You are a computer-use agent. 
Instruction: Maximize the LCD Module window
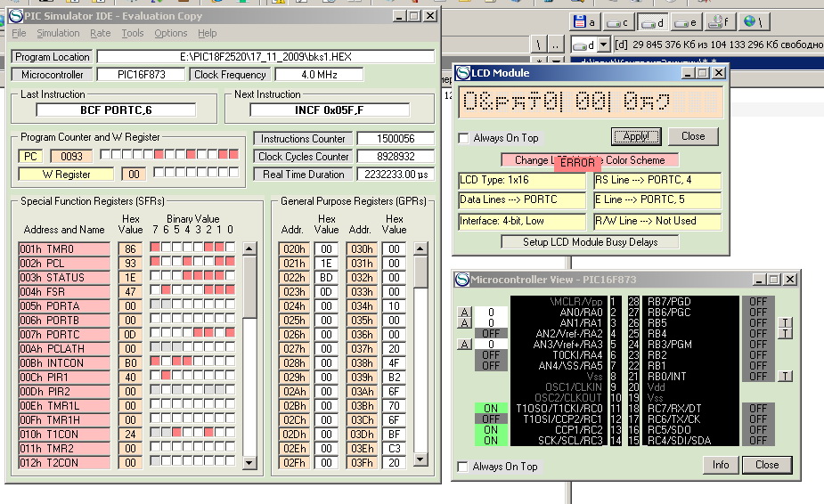click(x=703, y=73)
